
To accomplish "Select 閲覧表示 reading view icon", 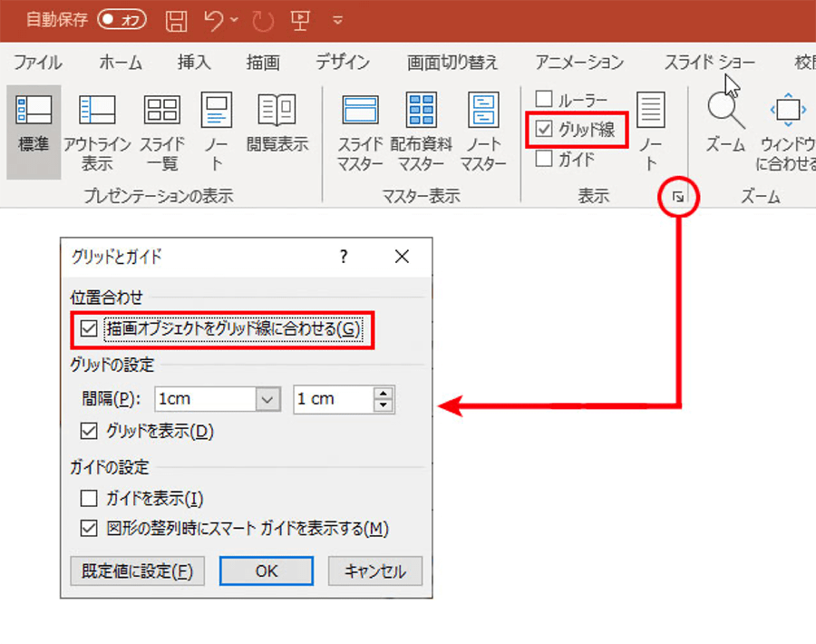I will [277, 122].
